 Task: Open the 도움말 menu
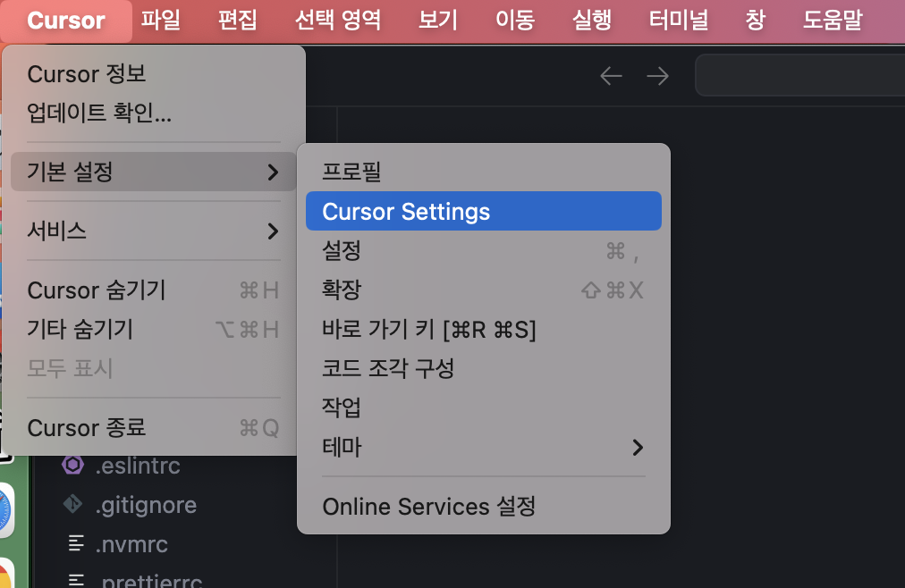[833, 21]
